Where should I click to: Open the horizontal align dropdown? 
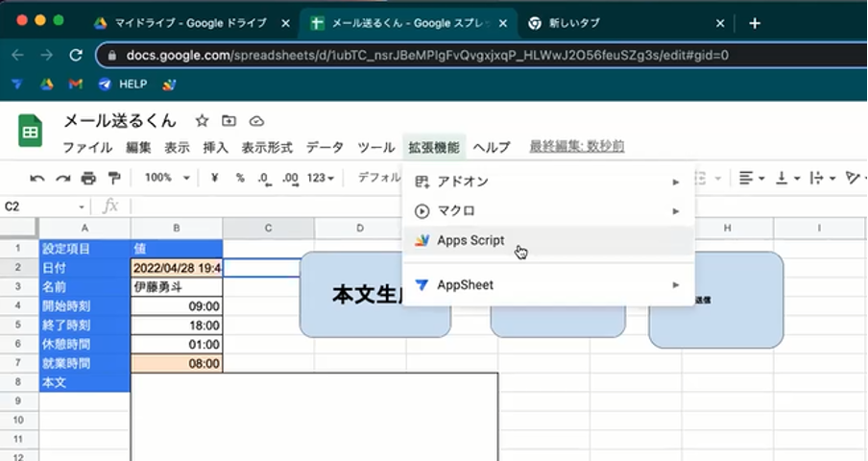click(752, 179)
